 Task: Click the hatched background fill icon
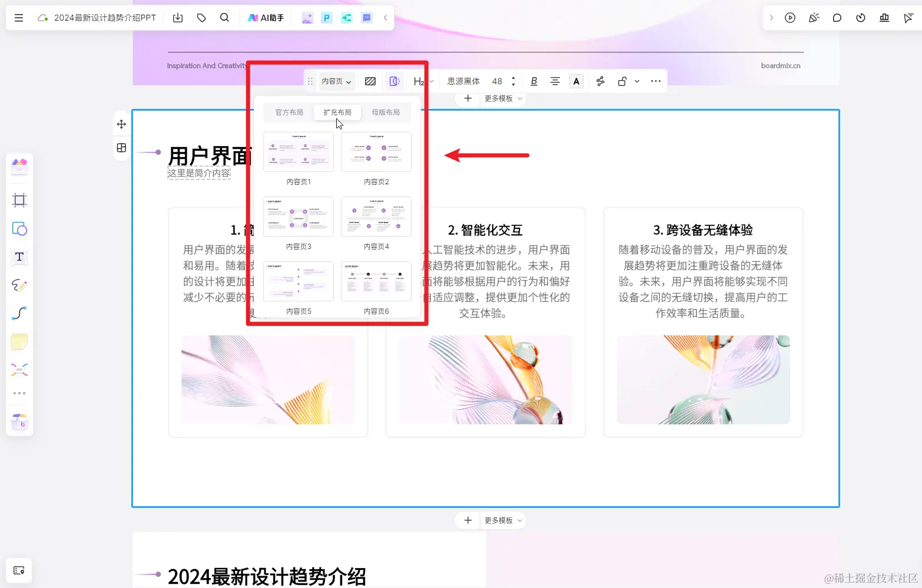(x=370, y=81)
